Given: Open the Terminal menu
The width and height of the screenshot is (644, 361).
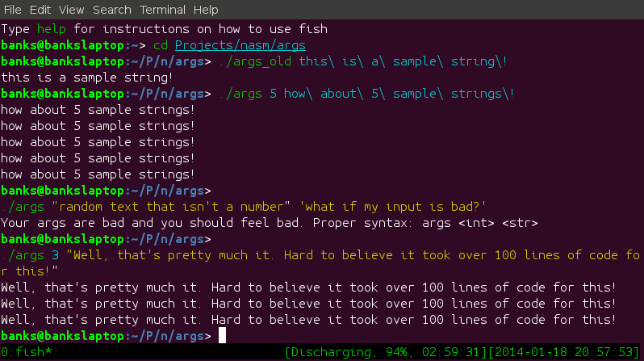Looking at the screenshot, I should click(x=162, y=10).
